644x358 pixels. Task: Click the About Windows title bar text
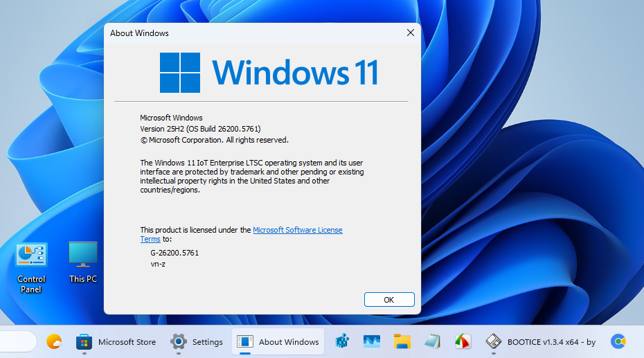click(139, 33)
